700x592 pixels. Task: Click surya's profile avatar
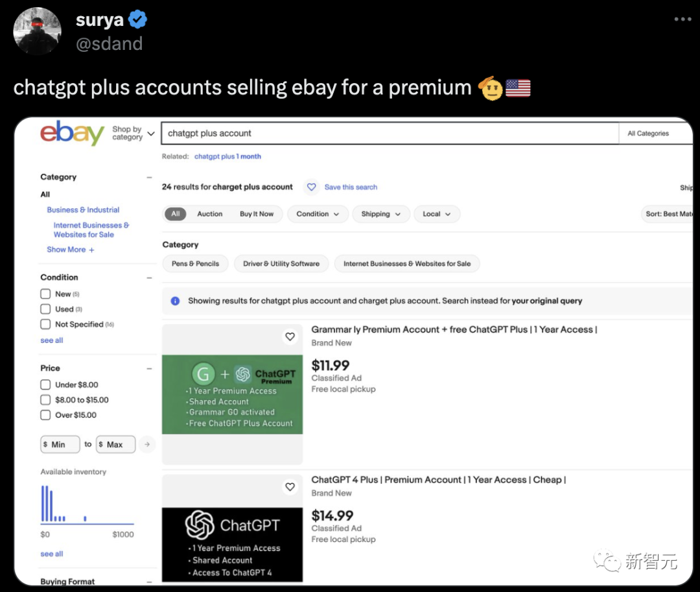click(38, 30)
